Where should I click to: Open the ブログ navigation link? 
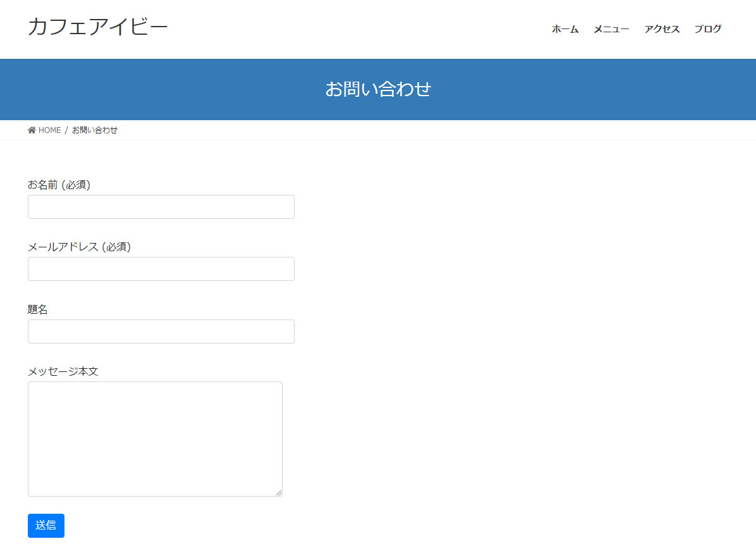pos(708,29)
